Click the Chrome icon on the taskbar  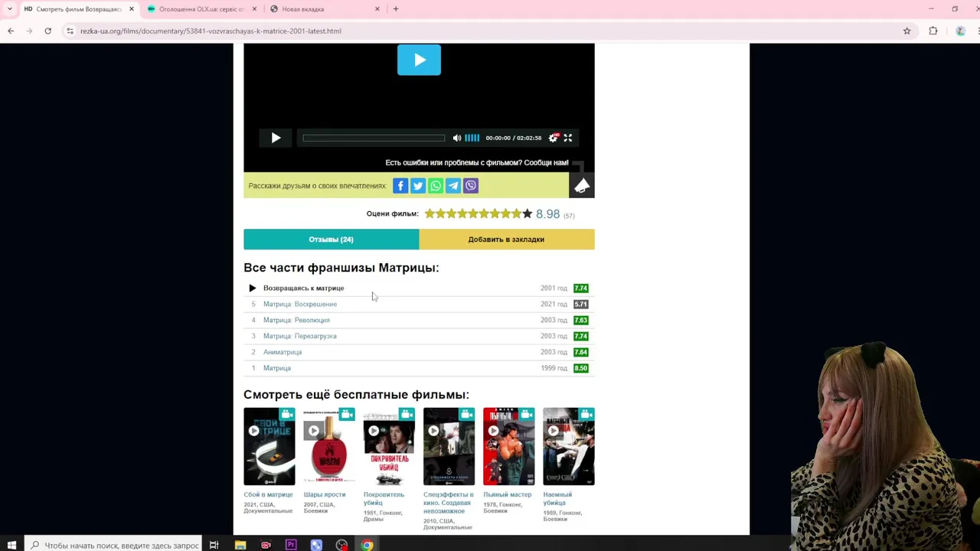(367, 545)
